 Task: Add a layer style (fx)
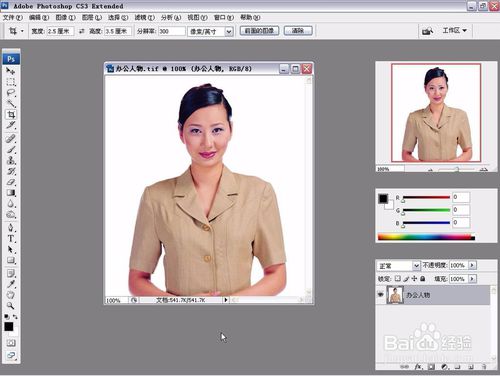click(418, 367)
